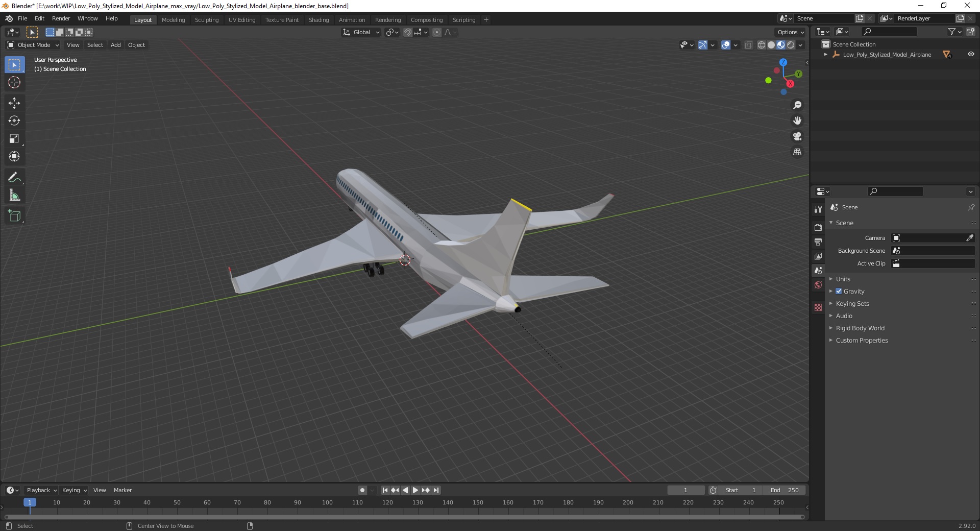The width and height of the screenshot is (980, 531).
Task: Select the Scale tool
Action: tap(14, 138)
